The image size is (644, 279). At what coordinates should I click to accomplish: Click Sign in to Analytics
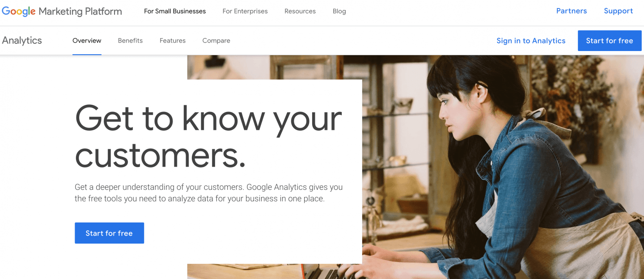coord(531,41)
